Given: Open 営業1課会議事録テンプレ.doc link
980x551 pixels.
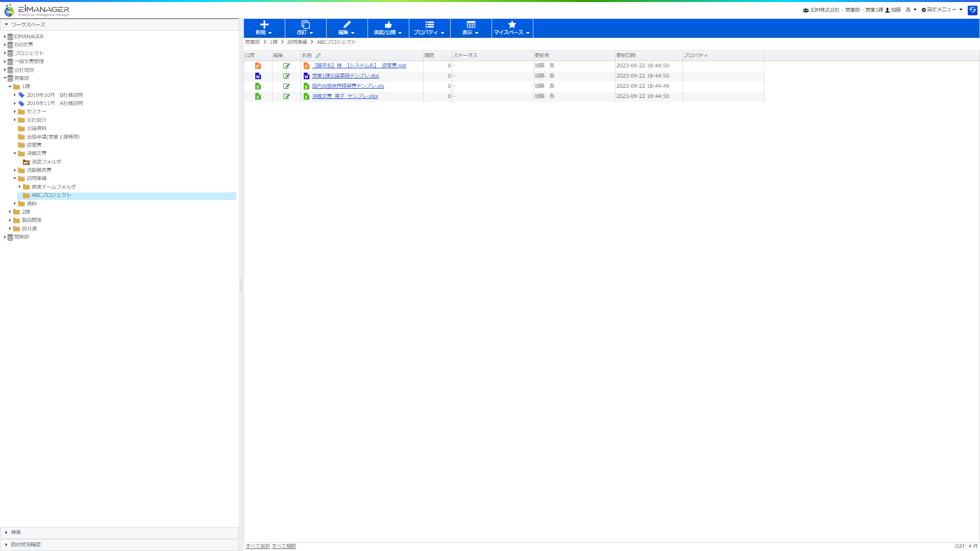Looking at the screenshot, I should tap(346, 76).
